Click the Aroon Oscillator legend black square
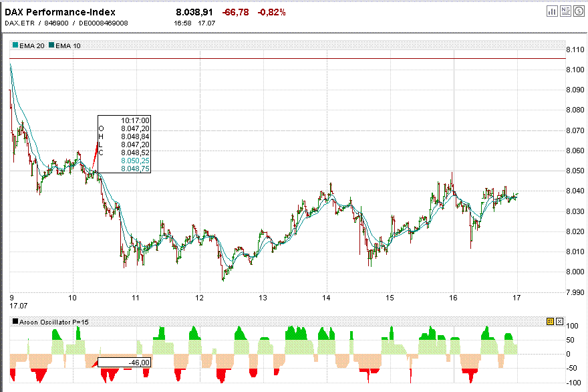The width and height of the screenshot is (588, 392). click(15, 321)
